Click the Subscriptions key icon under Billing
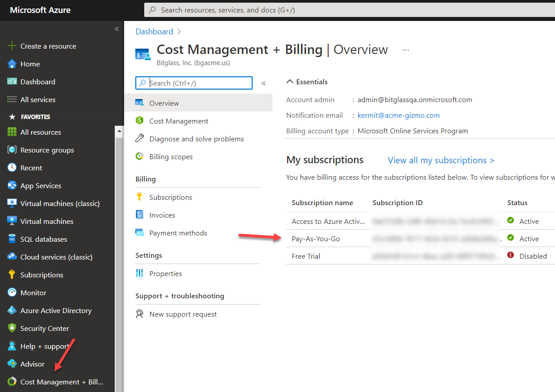The width and height of the screenshot is (555, 392). click(x=140, y=197)
